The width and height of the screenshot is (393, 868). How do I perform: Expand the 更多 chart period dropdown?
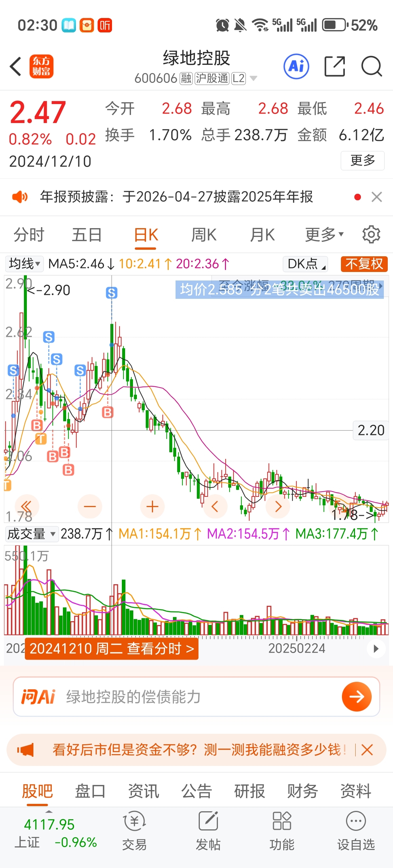pos(324,235)
